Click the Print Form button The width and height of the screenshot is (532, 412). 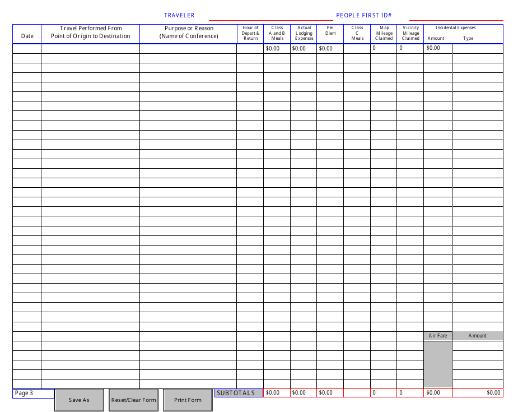point(188,400)
